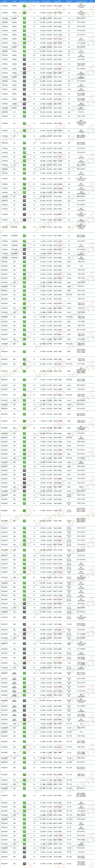Click the PB badge in the ZX DKZ (XU9JAZ) row
The width and height of the screenshot is (95, 868).
point(24,165)
